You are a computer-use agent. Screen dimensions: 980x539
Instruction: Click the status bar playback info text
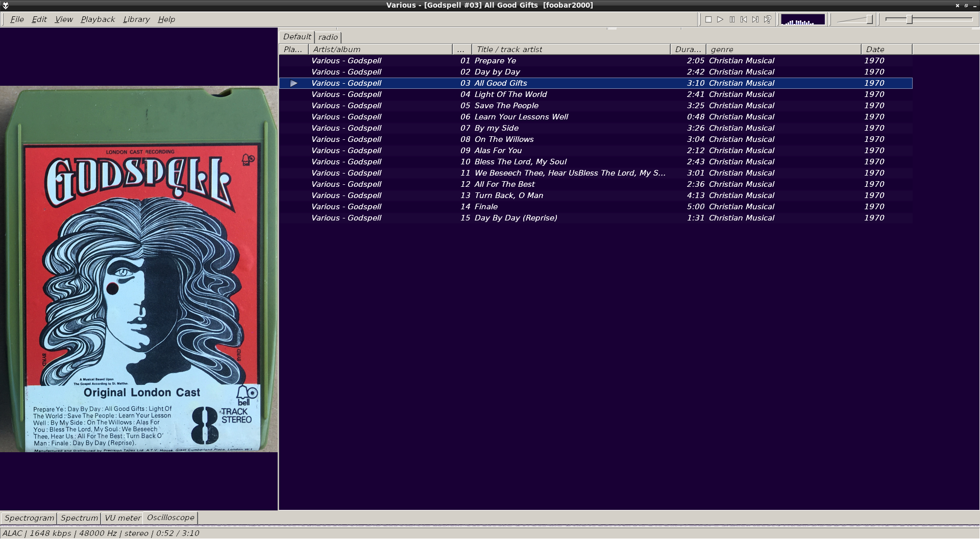[x=101, y=533]
